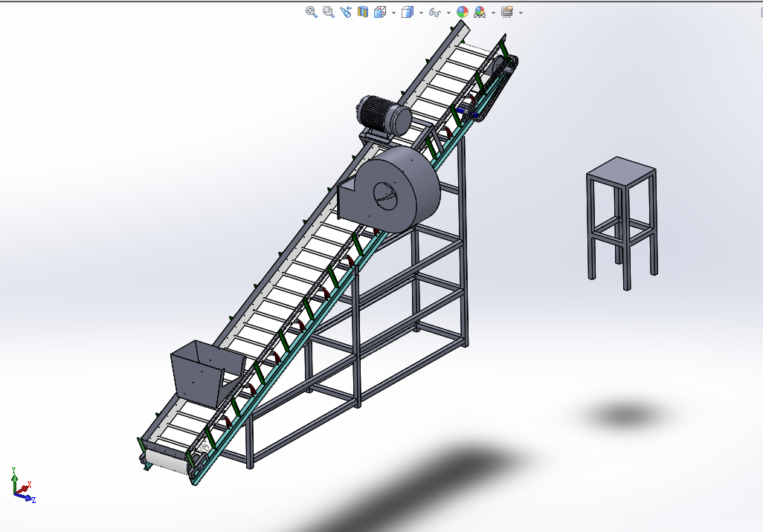Viewport: 763px width, 532px height.
Task: Select the Zoom to Area tool
Action: click(x=329, y=12)
